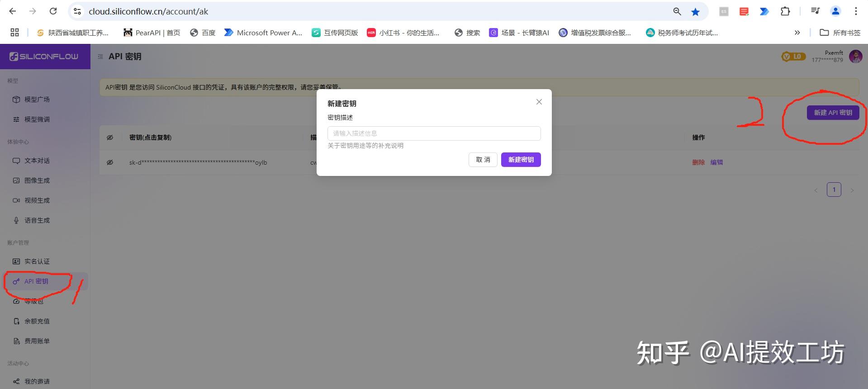The image size is (868, 389).
Task: Open 场景 - 长臂猿AI bookmark
Action: [519, 33]
